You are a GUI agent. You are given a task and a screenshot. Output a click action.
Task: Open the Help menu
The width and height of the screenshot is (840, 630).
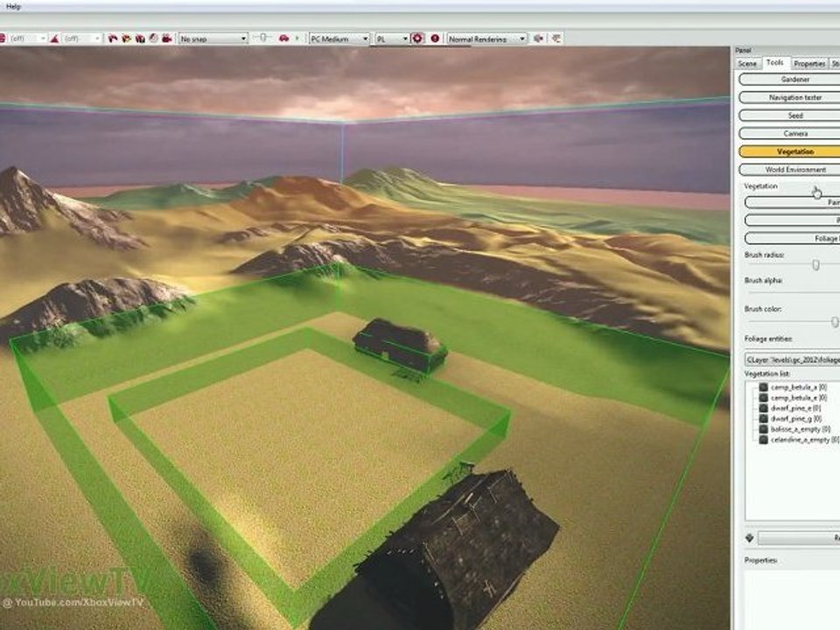(x=13, y=6)
